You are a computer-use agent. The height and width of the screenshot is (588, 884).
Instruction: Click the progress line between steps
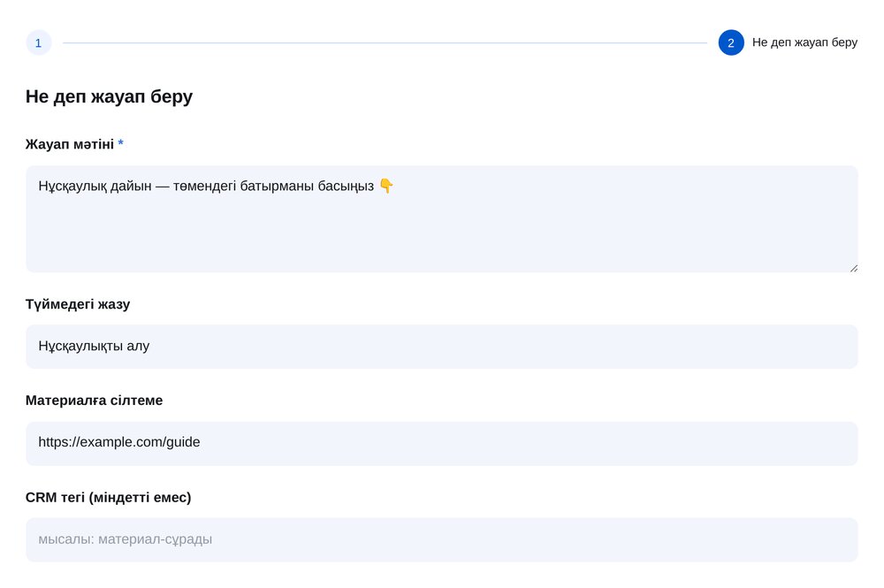(x=385, y=42)
